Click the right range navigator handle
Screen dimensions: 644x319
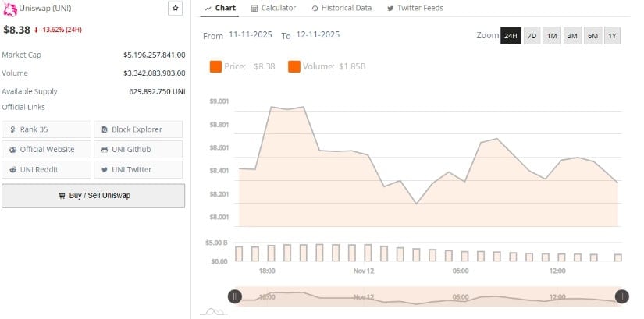pos(622,296)
